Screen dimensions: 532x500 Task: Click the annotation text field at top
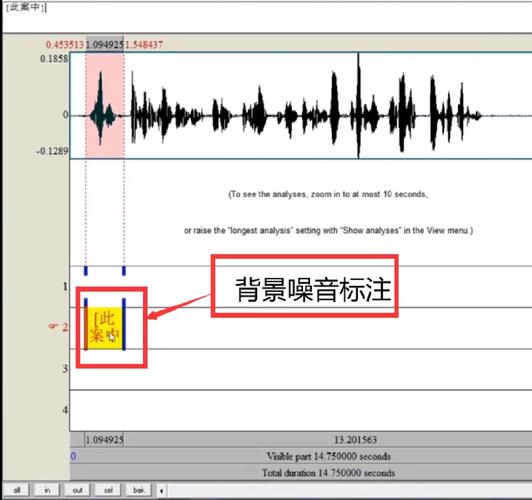tap(267, 17)
